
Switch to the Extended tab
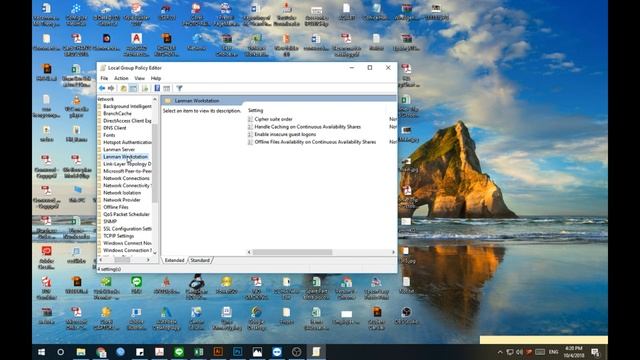(175, 260)
